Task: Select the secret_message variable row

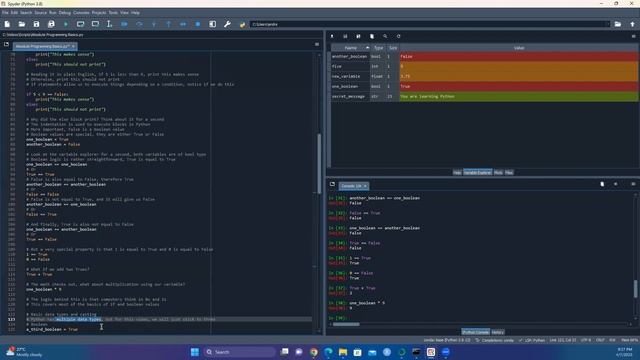Action: [x=484, y=97]
